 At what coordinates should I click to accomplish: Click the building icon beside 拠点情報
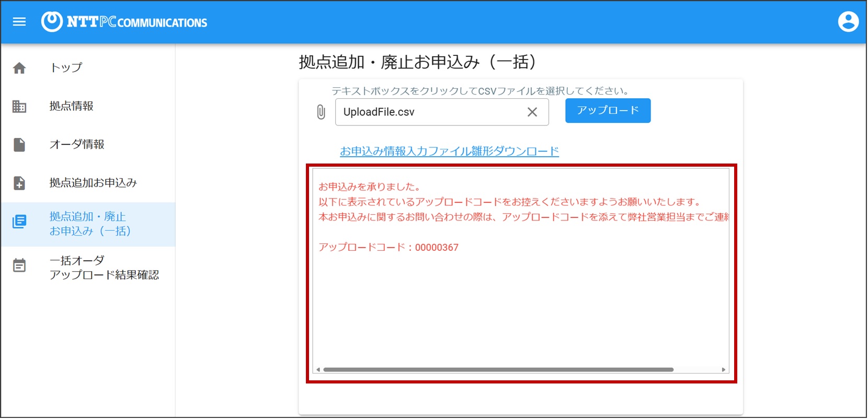19,106
